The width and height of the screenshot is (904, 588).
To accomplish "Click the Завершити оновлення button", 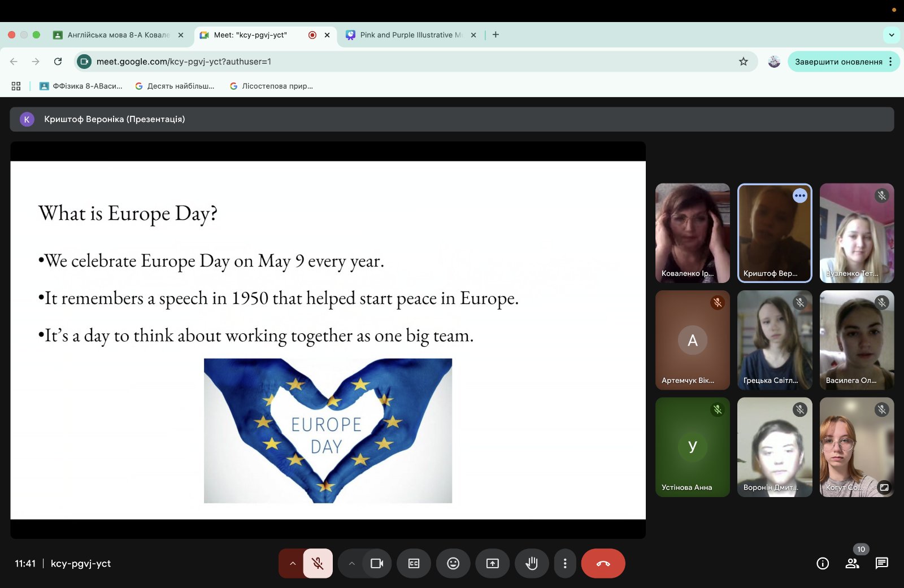I will [x=838, y=62].
